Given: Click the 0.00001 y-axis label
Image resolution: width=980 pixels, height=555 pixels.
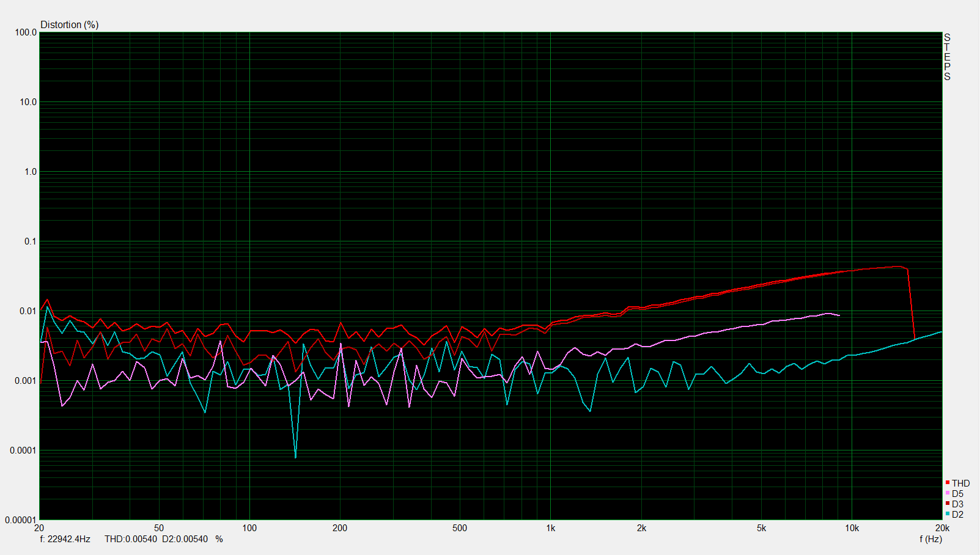Looking at the screenshot, I should [x=21, y=520].
